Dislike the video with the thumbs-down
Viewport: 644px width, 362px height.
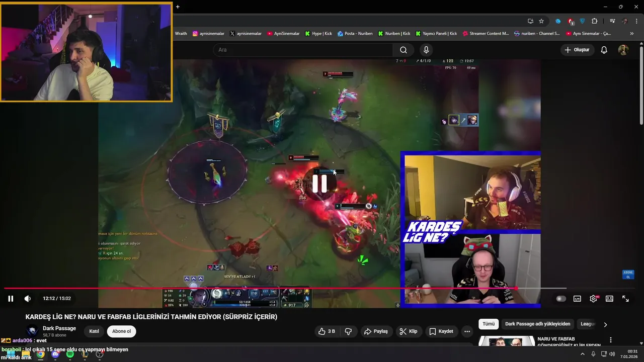pyautogui.click(x=348, y=331)
